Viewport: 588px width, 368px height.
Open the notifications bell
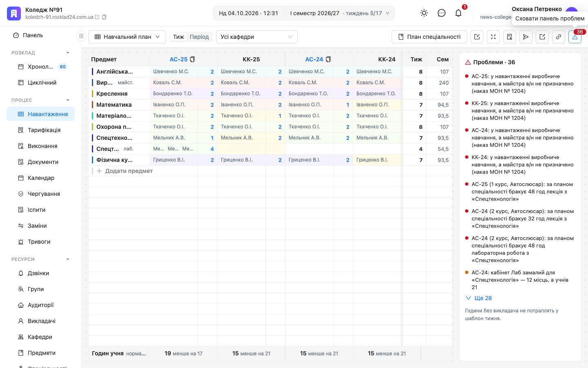(x=458, y=13)
